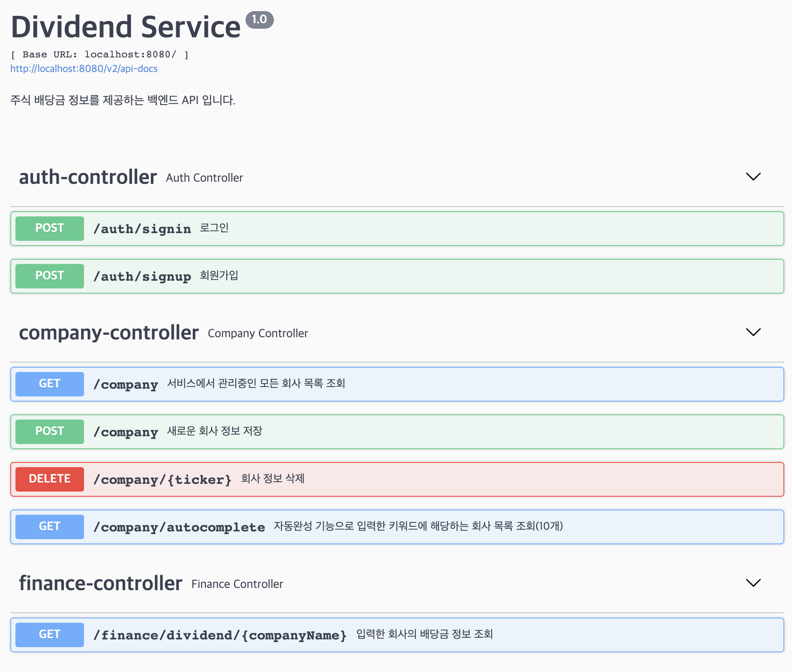Open the localhost api-docs link
The image size is (792, 672).
click(84, 69)
